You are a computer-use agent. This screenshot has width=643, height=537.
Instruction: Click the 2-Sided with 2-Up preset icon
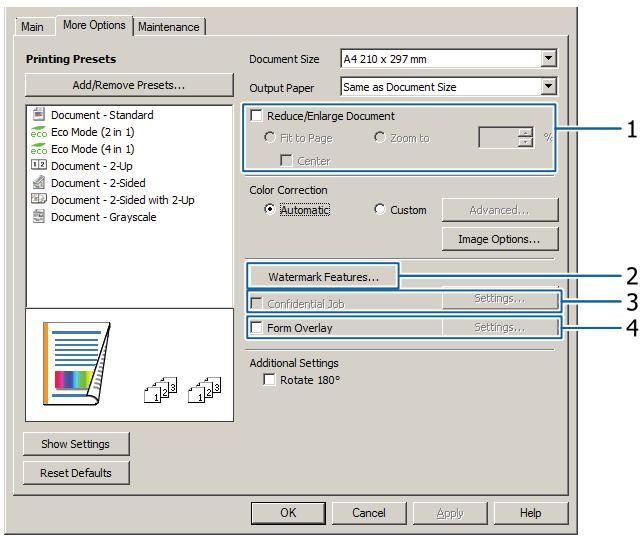click(39, 199)
